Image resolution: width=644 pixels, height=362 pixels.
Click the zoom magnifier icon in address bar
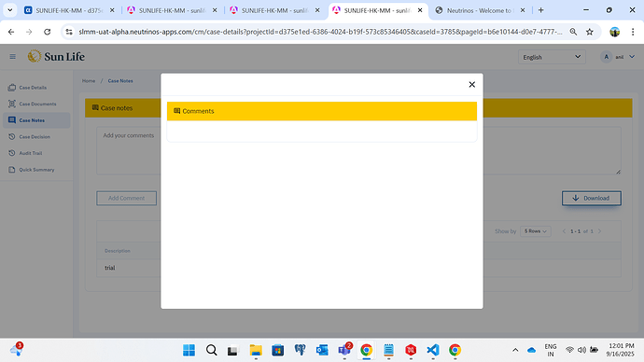pyautogui.click(x=573, y=32)
